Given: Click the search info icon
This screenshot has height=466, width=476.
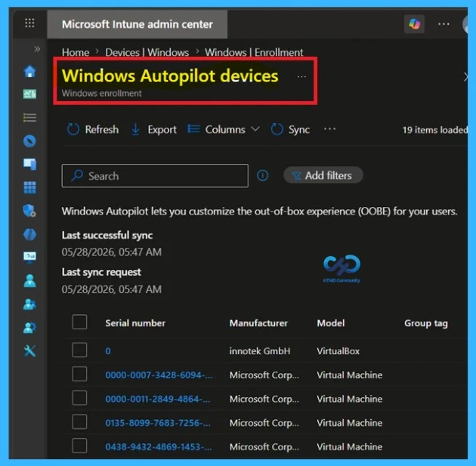Looking at the screenshot, I should tap(263, 175).
